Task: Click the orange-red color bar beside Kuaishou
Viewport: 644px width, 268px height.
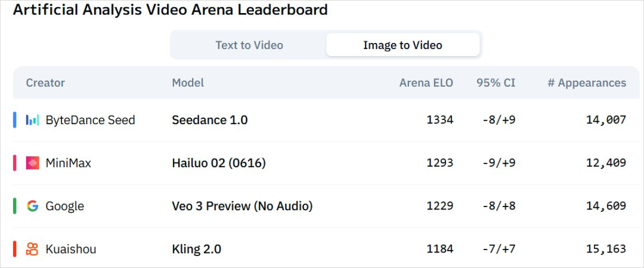Action: coord(15,249)
